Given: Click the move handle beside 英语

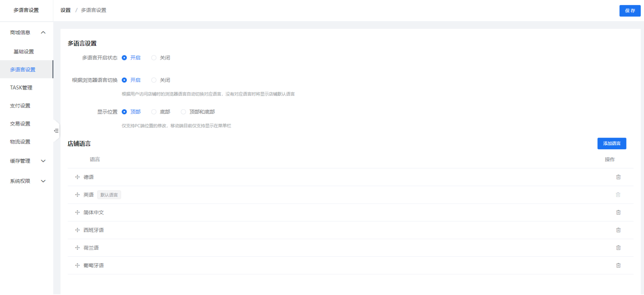Looking at the screenshot, I should tap(77, 195).
